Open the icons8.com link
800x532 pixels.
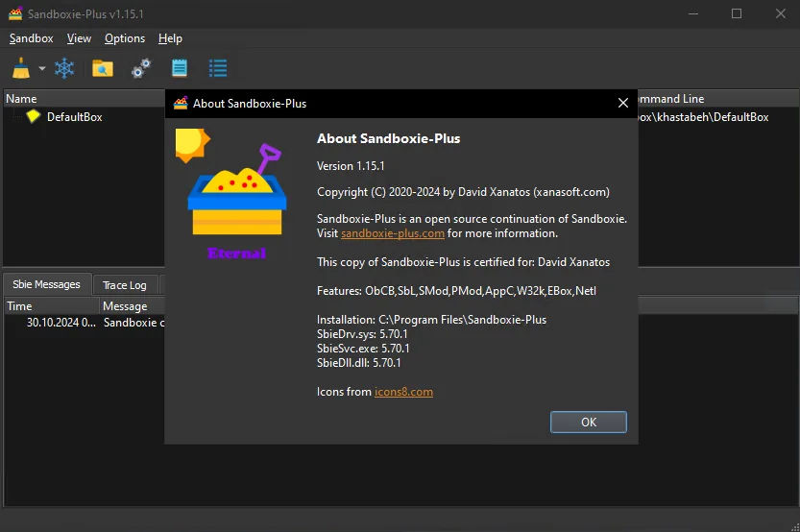(403, 392)
